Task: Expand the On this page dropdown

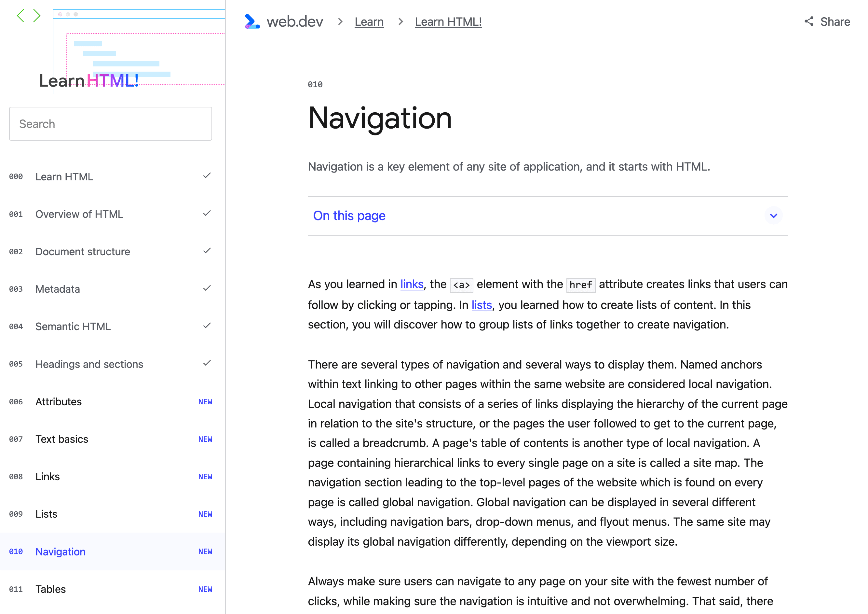Action: (x=774, y=215)
